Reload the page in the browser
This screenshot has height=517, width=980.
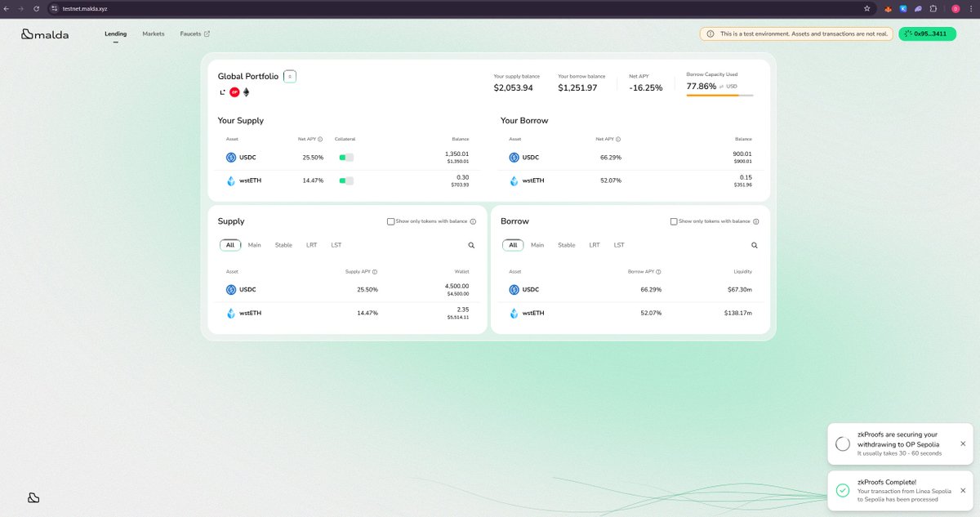coord(36,8)
